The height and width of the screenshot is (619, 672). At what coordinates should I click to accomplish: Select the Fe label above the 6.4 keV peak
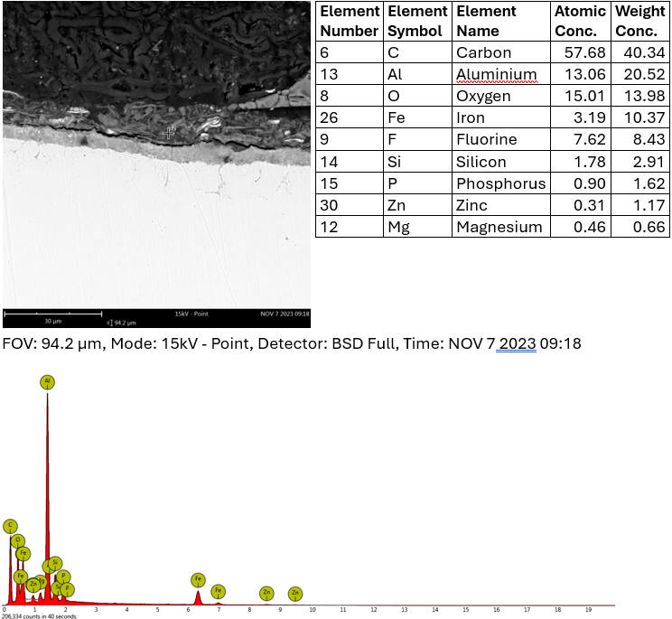pyautogui.click(x=198, y=580)
